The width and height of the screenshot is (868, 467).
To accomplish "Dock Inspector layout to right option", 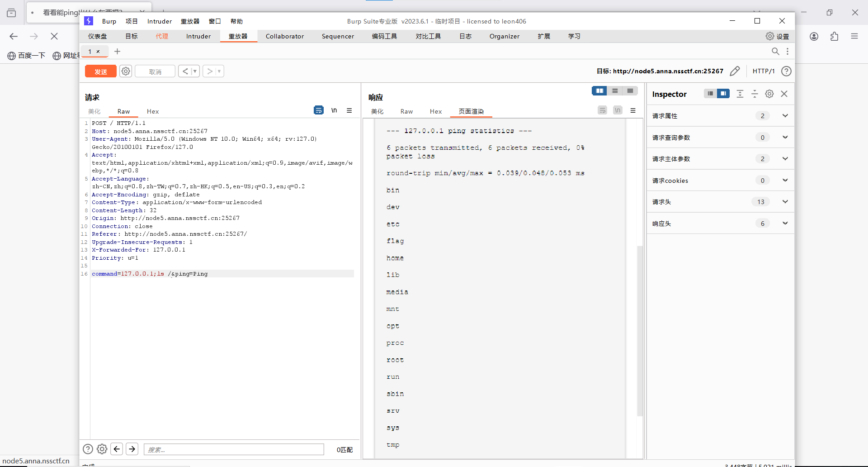I will [x=723, y=94].
